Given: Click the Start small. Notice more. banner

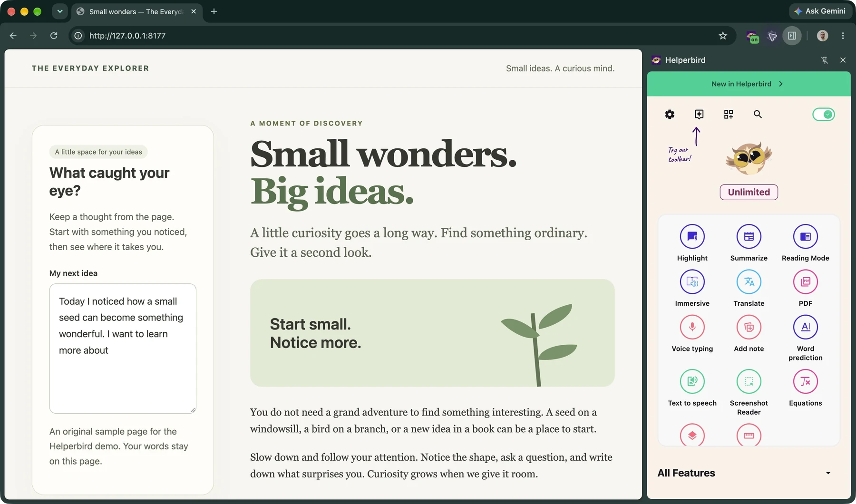Looking at the screenshot, I should tap(432, 333).
